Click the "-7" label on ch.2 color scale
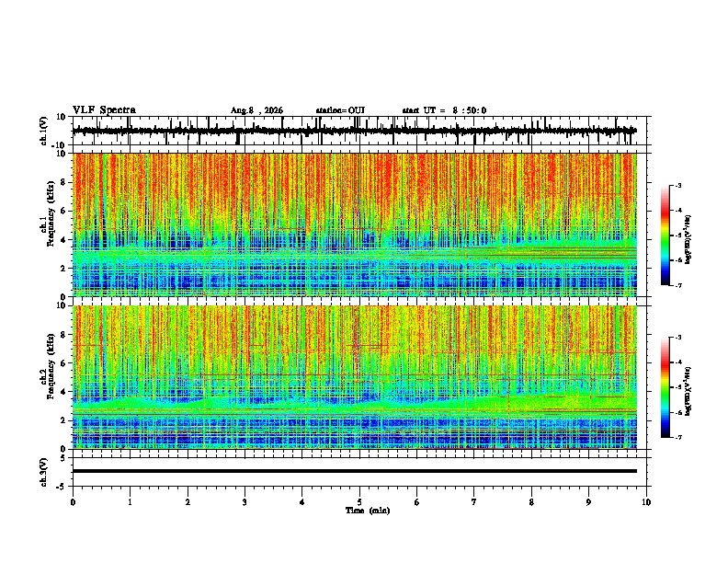 click(x=678, y=438)
